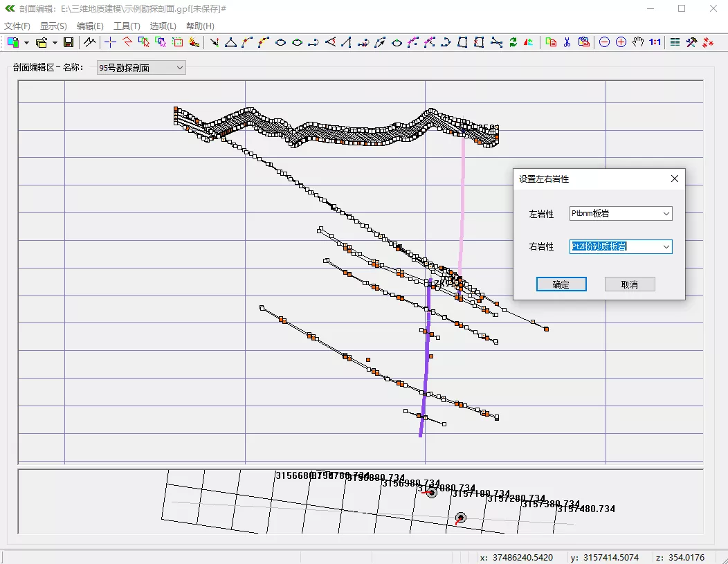The height and width of the screenshot is (564, 728).
Task: Choose the select tool with magenta cursor
Action: tap(161, 42)
